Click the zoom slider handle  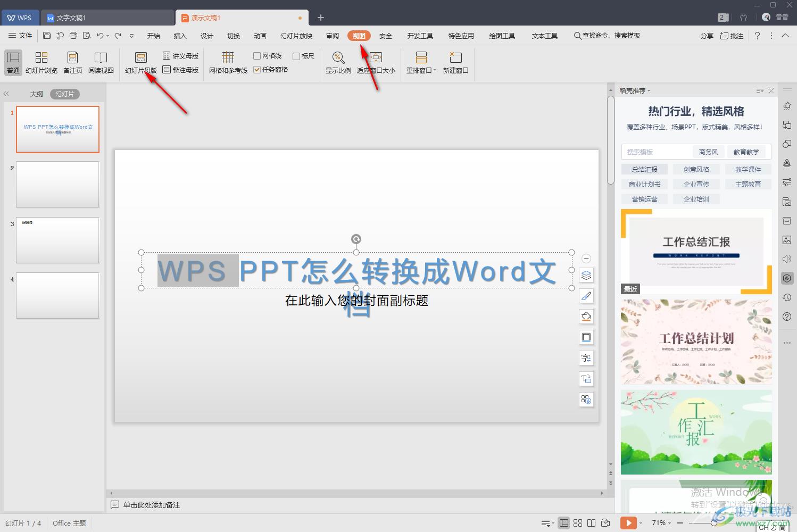click(x=714, y=523)
